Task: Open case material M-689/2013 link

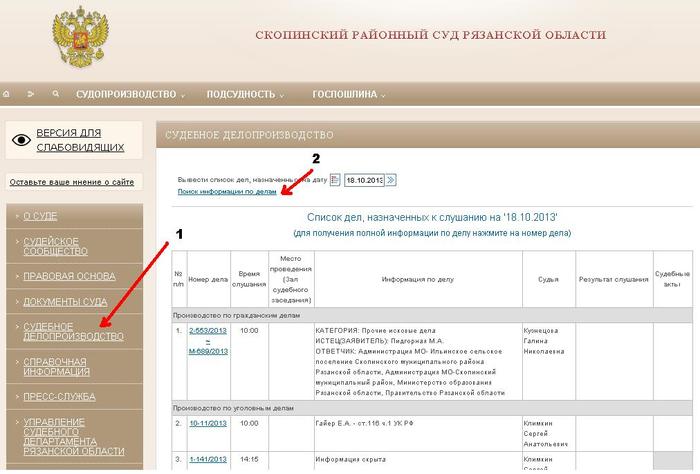Action: 208,351
